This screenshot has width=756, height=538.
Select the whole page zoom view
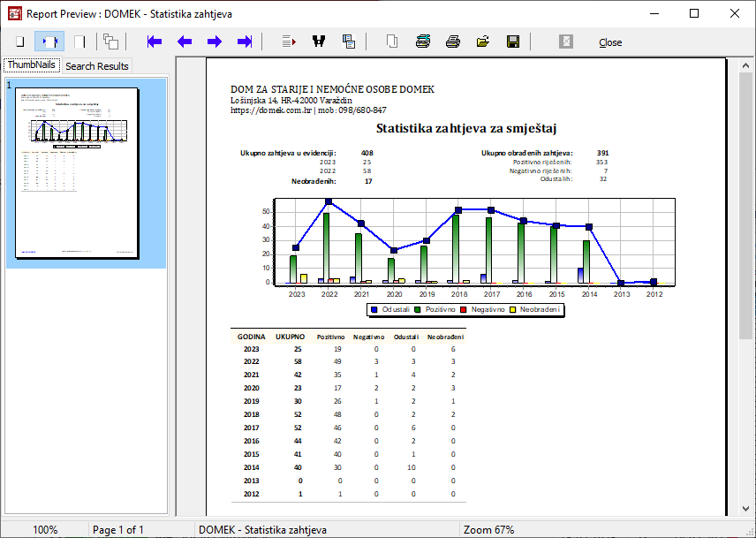tap(19, 42)
